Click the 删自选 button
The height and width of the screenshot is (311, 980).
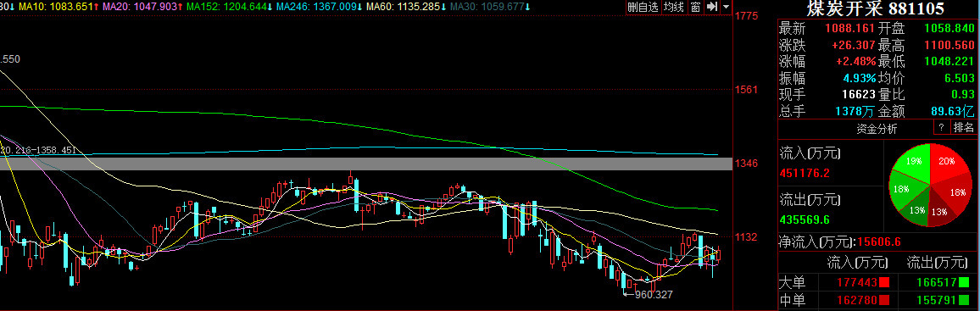point(643,7)
